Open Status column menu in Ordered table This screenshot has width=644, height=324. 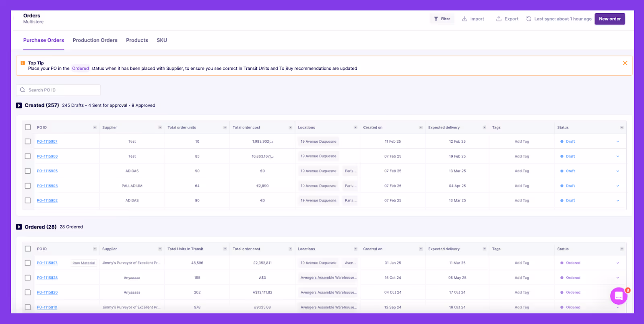pyautogui.click(x=621, y=249)
